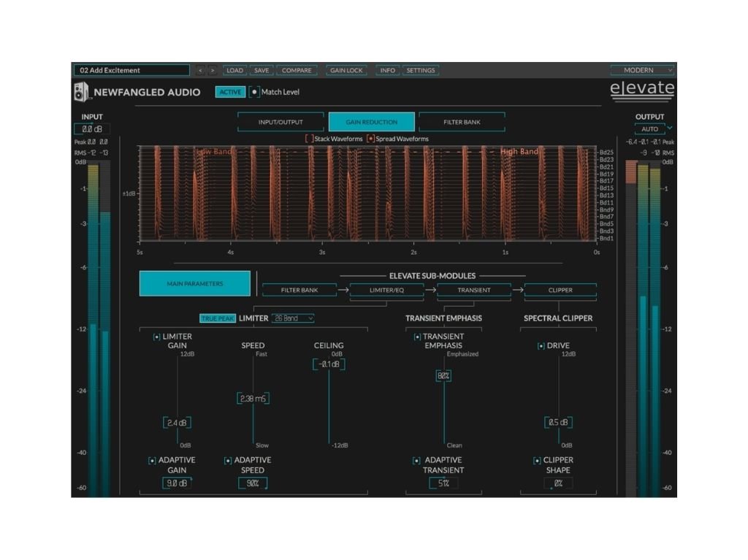Toggle the ADAPTIVE SPEED checkbox
The height and width of the screenshot is (560, 748).
click(228, 460)
